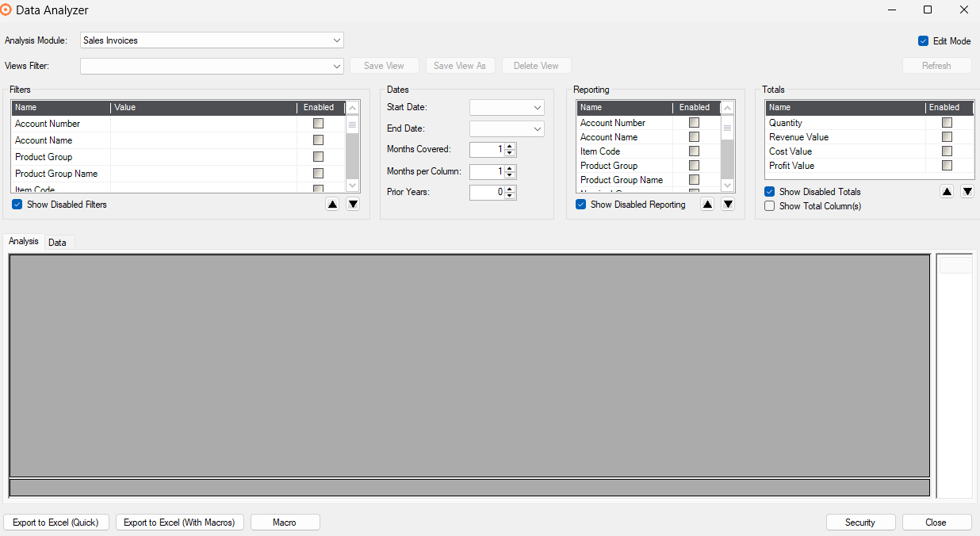This screenshot has height=536, width=980.
Task: Enable the Account Number filter checkbox
Action: (x=318, y=124)
